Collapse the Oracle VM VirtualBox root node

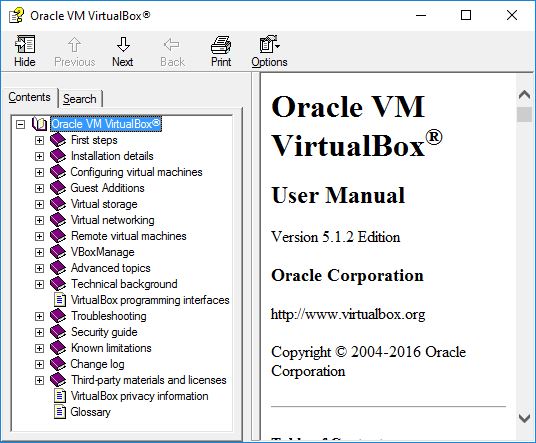tap(21, 124)
